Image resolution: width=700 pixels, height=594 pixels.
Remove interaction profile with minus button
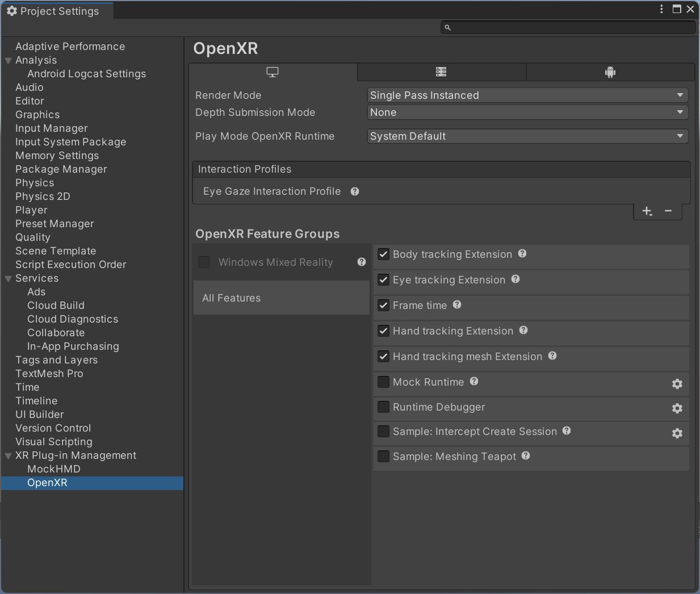[668, 211]
